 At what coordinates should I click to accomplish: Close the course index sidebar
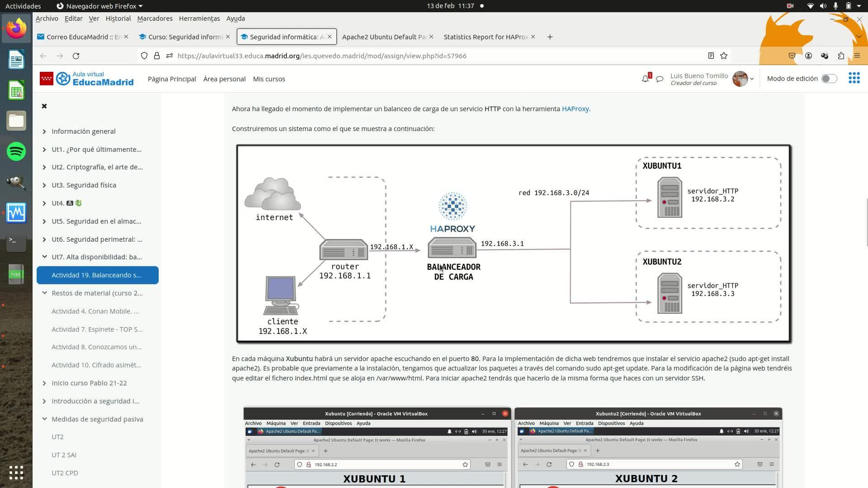click(44, 106)
